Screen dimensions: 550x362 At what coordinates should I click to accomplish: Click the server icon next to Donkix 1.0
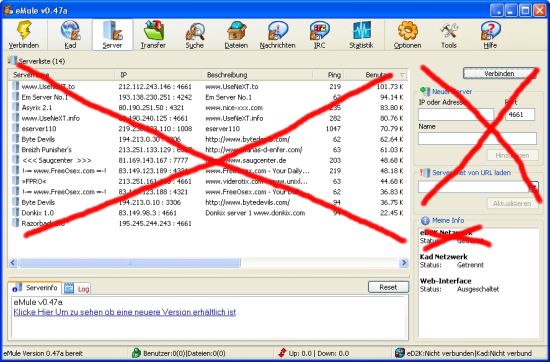coord(15,213)
